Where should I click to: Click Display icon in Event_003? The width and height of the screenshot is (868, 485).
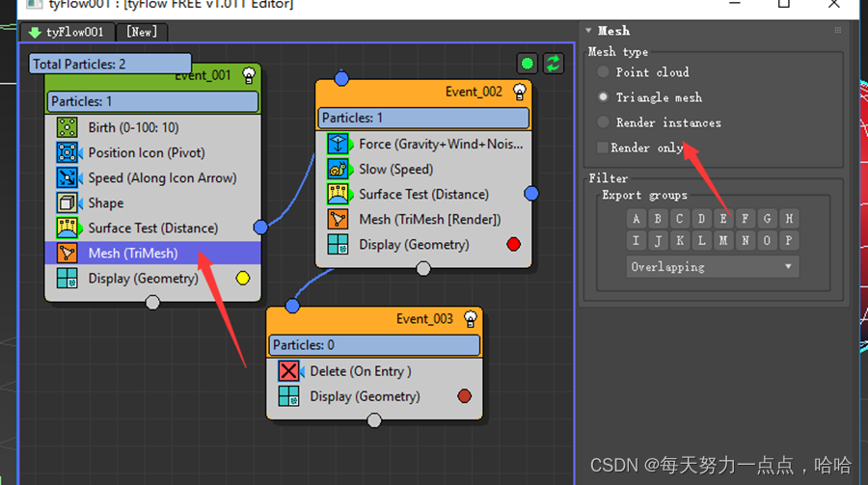point(288,396)
